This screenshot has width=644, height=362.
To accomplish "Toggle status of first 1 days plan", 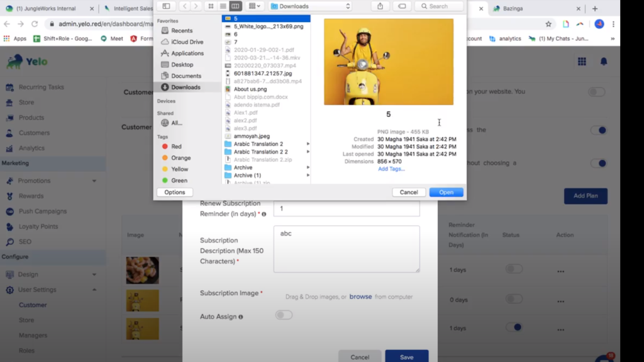I will tap(514, 269).
